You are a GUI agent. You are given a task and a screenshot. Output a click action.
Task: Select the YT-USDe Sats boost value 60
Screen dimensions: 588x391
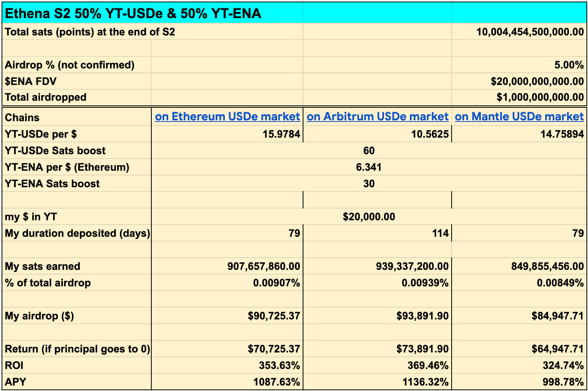(369, 151)
